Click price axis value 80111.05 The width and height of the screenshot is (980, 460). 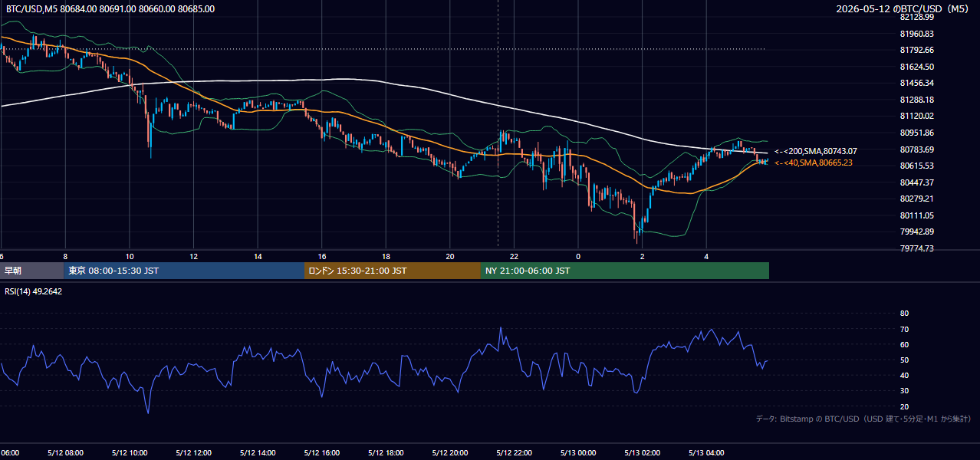(916, 215)
